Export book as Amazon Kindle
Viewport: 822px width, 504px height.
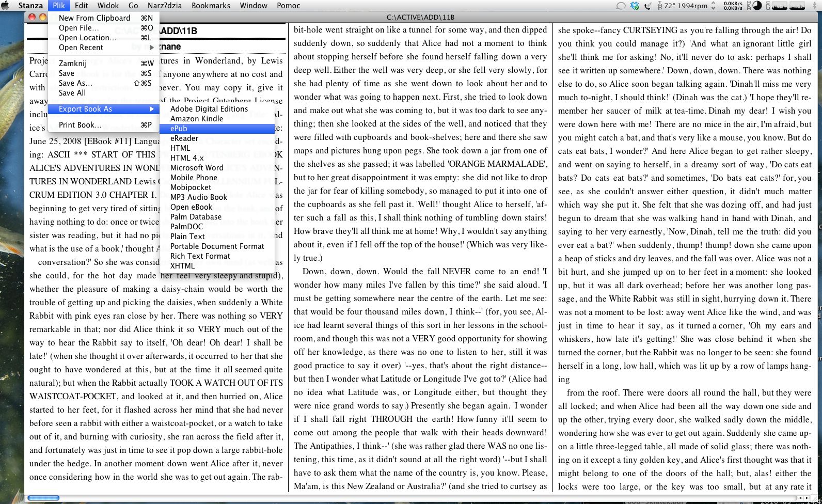coord(217,119)
